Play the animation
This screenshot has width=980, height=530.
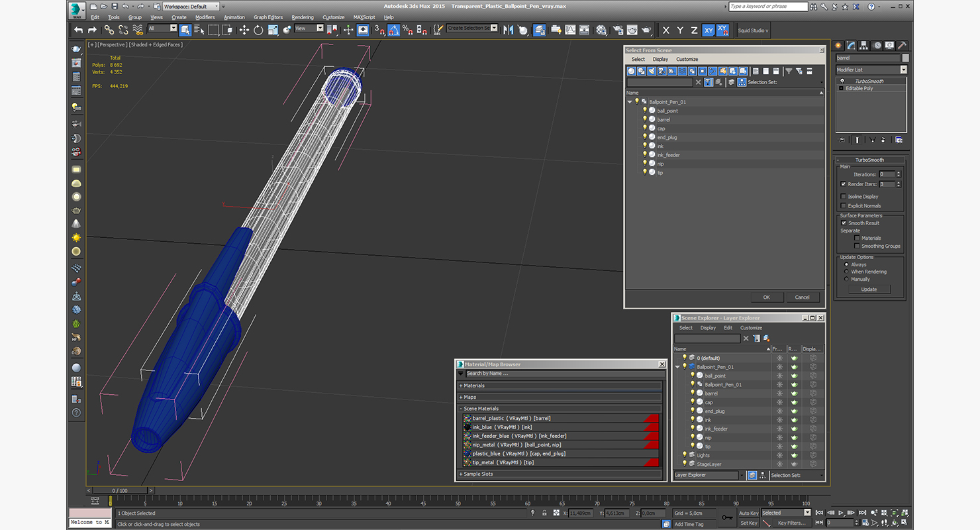click(841, 513)
